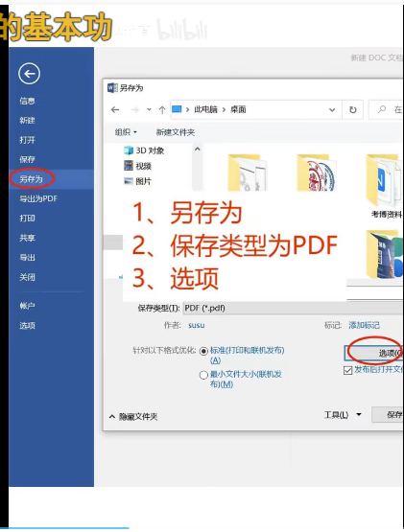Choose 导出为PDF in the left menu
The height and width of the screenshot is (532, 404).
[x=38, y=198]
